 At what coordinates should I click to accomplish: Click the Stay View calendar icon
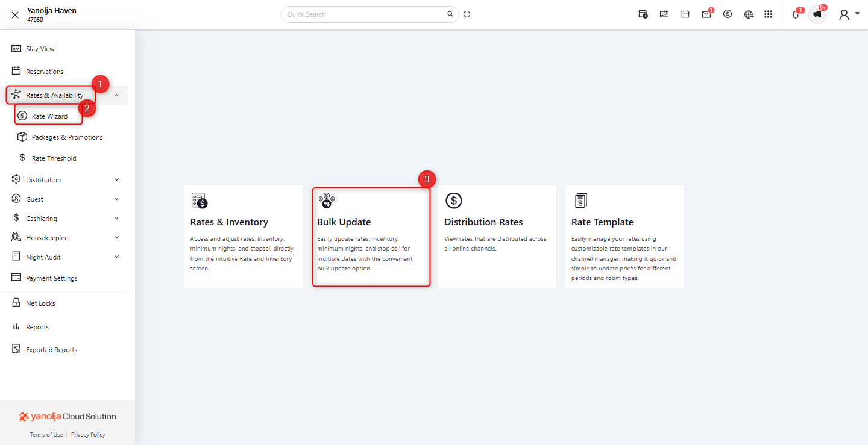coord(16,48)
